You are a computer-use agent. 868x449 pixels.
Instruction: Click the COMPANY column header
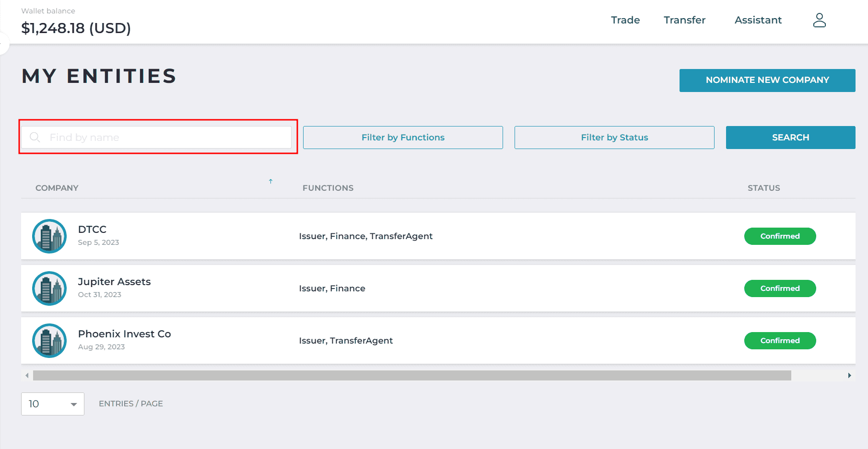(57, 188)
